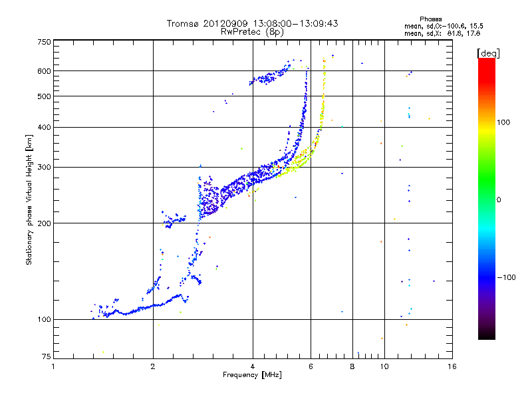Click the '100' colorbar tick label
This screenshot has height=399, width=532.
coord(503,122)
